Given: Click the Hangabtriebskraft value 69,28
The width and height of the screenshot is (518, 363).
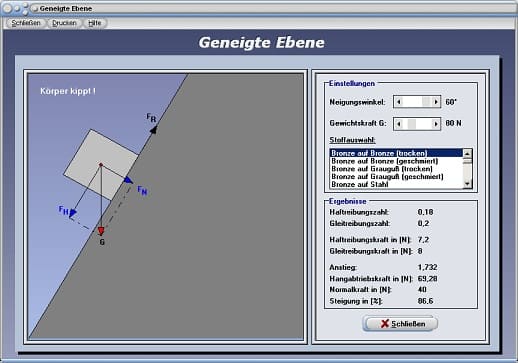Looking at the screenshot, I should tap(427, 279).
